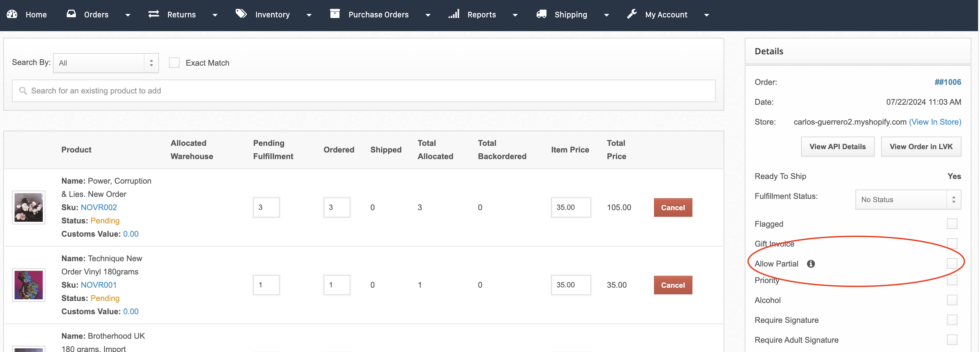980x352 pixels.
Task: Click the View API Details button
Action: (837, 147)
